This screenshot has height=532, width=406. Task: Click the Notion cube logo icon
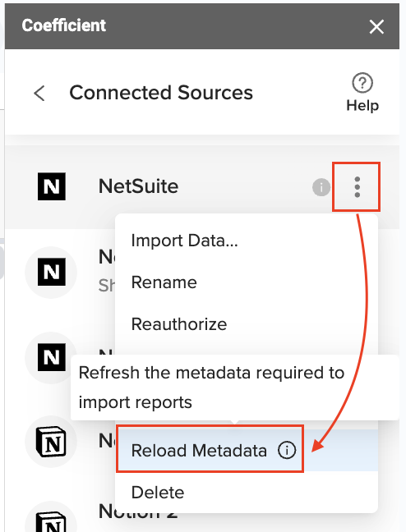click(x=51, y=442)
